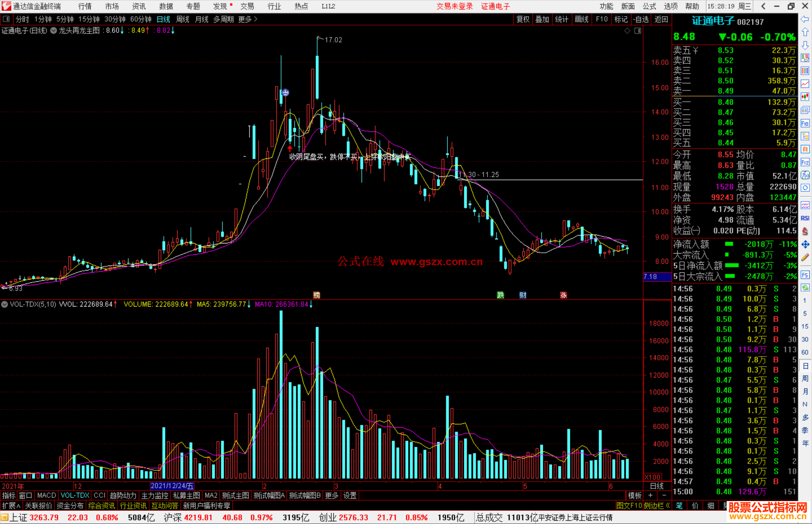Click the F10 icon in the right sidebar

[x=805, y=123]
